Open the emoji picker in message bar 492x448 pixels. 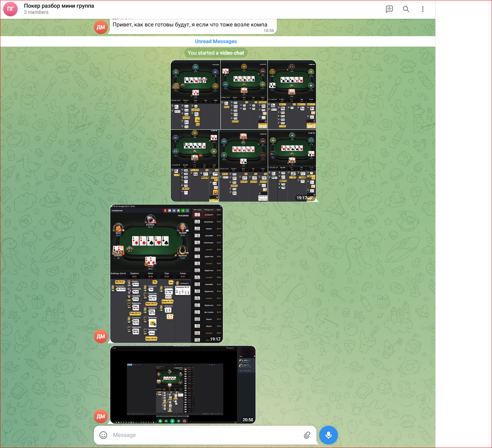(x=103, y=435)
